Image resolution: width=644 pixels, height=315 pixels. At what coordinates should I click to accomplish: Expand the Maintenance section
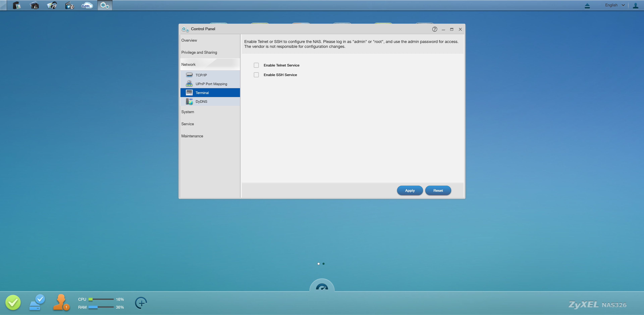210,136
